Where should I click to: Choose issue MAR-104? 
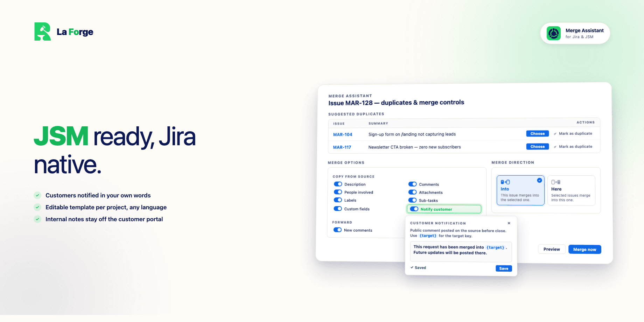point(537,134)
